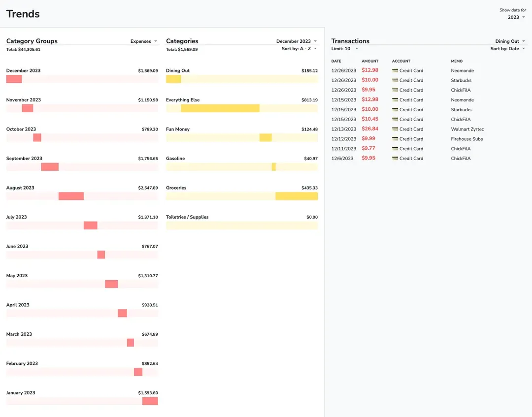532x417 pixels.
Task: Open the 2023 year data dropdown
Action: 516,17
